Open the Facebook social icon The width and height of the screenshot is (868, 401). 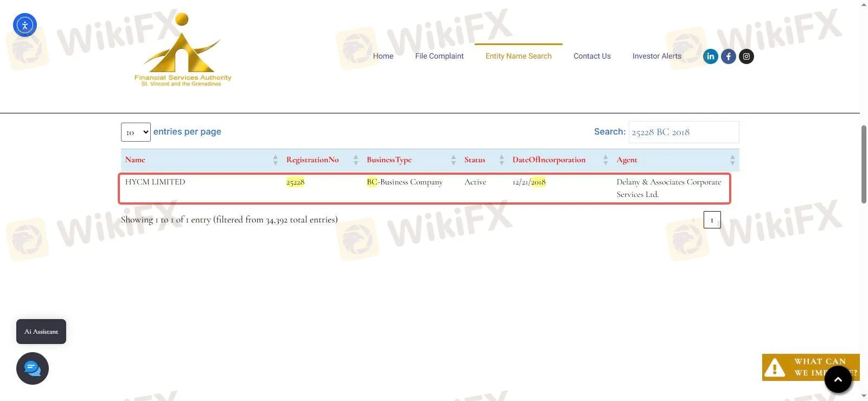(x=729, y=56)
